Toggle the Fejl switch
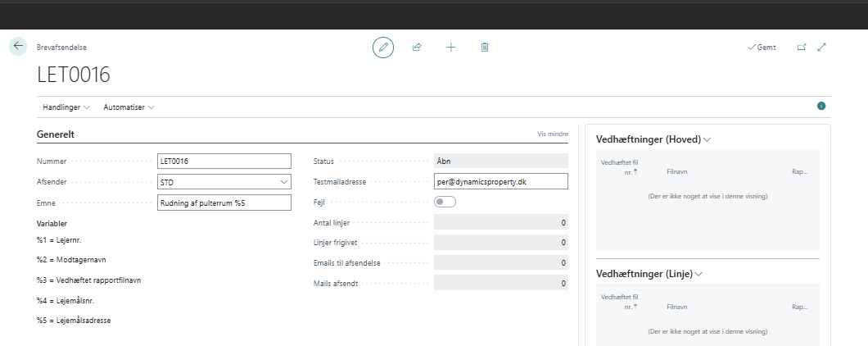868x346 pixels. click(445, 202)
